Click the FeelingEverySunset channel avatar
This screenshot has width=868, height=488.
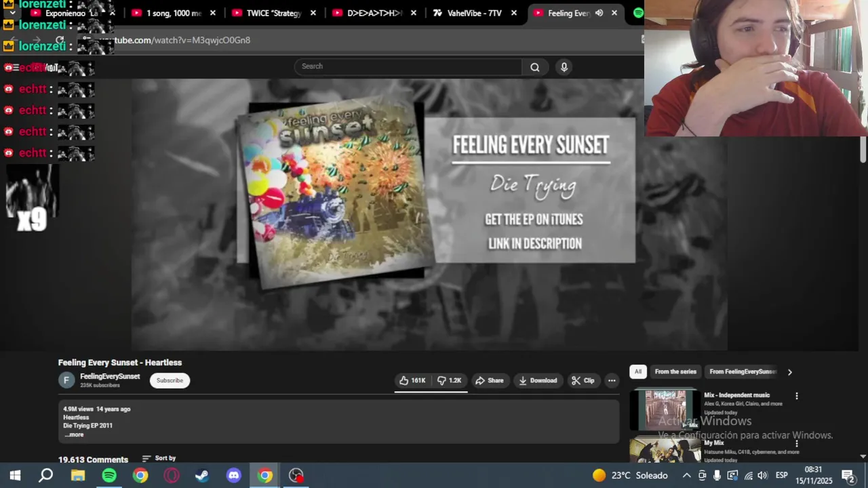tap(66, 380)
